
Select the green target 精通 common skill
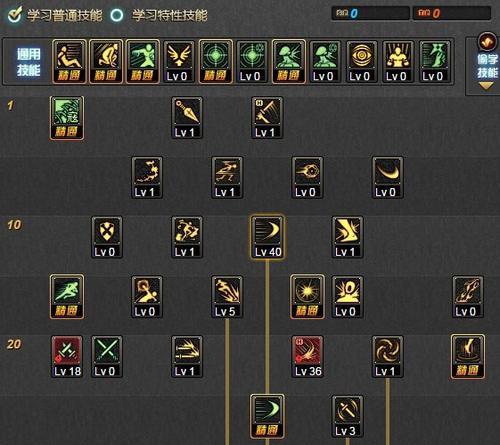216,62
